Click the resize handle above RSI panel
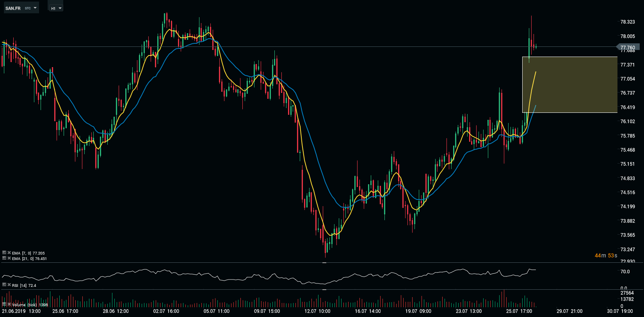Screen dimensions: 644x317 pos(324,263)
